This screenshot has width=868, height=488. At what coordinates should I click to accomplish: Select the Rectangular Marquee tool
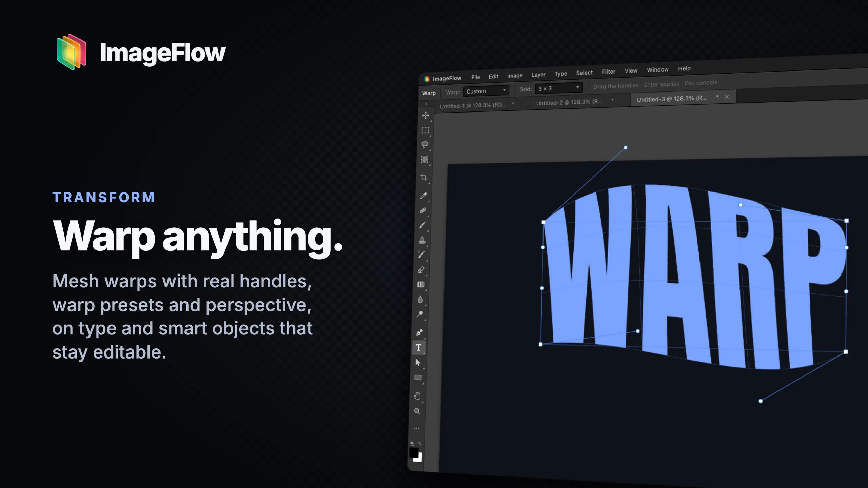[425, 130]
